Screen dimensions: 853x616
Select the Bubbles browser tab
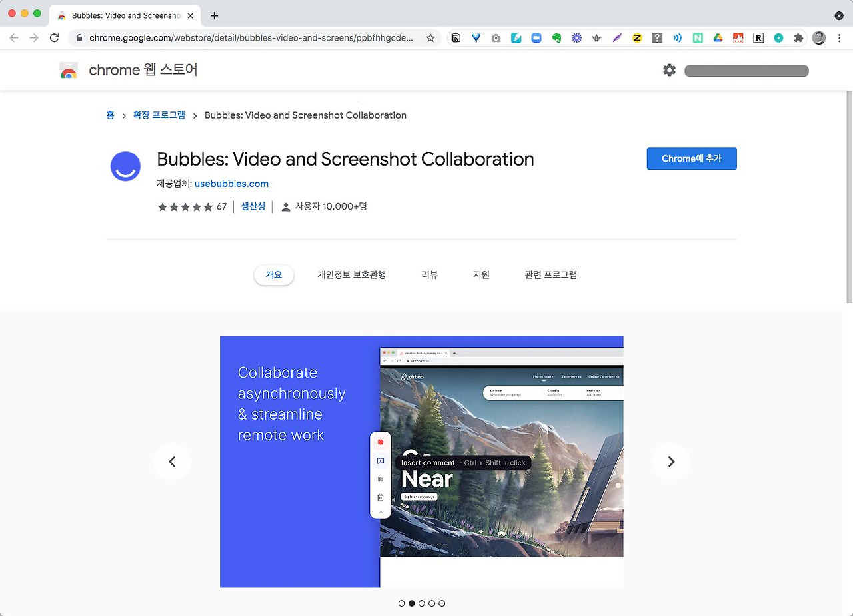click(x=125, y=15)
